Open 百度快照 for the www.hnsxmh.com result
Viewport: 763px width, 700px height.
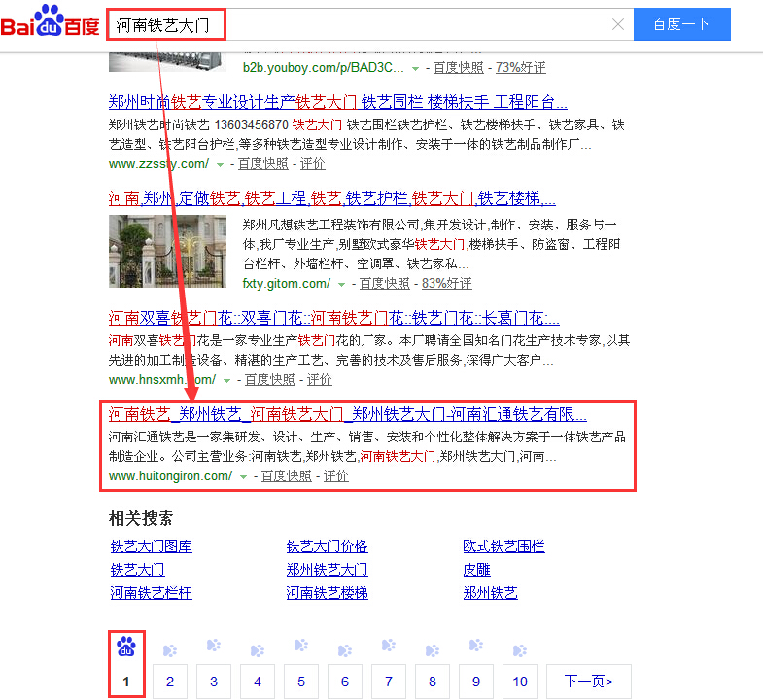[x=269, y=380]
